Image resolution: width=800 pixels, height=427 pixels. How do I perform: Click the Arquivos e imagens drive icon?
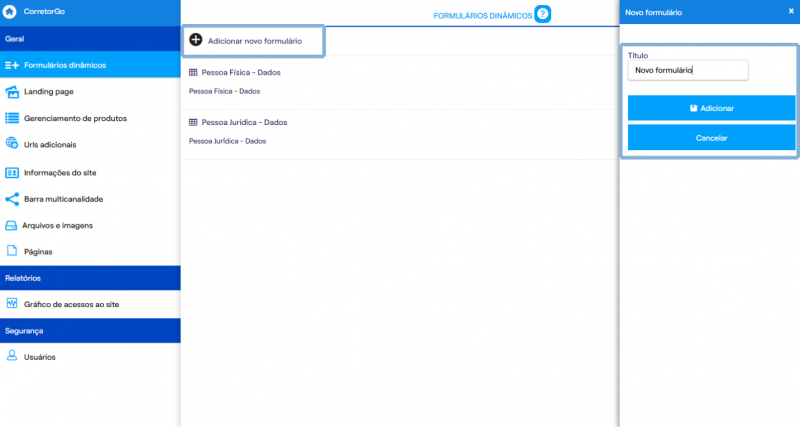click(11, 225)
